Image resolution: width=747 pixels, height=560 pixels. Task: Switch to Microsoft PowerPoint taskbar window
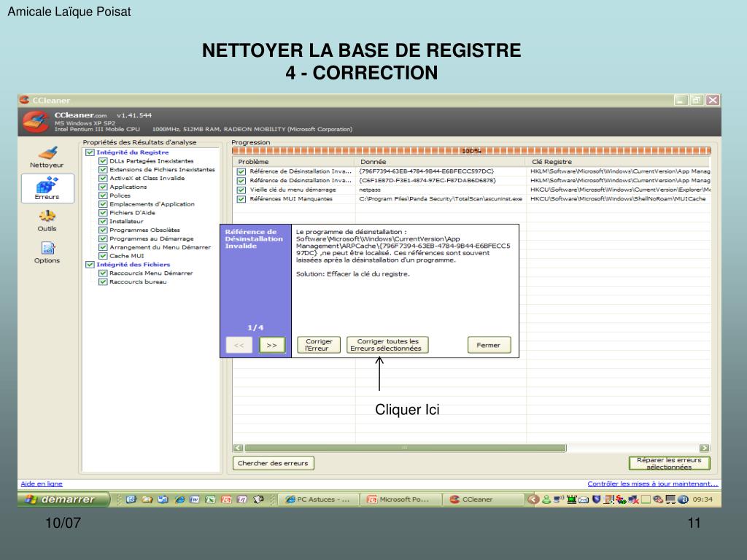(x=401, y=499)
